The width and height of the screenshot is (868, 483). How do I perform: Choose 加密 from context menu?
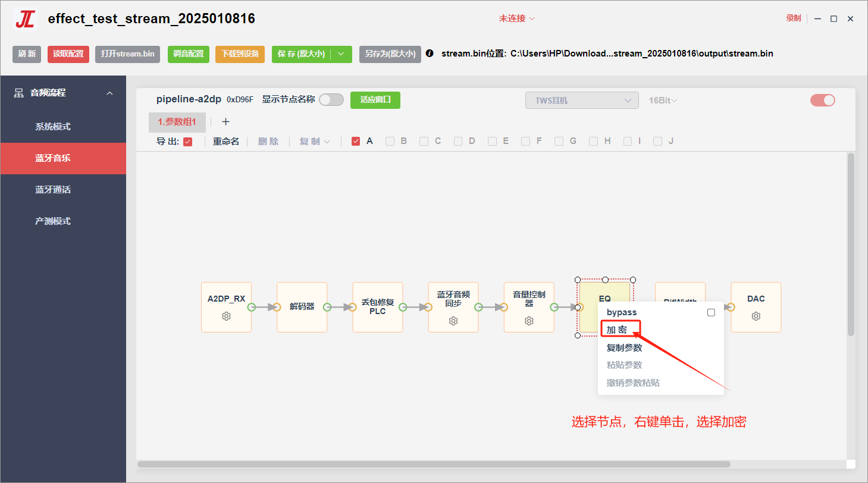(616, 330)
